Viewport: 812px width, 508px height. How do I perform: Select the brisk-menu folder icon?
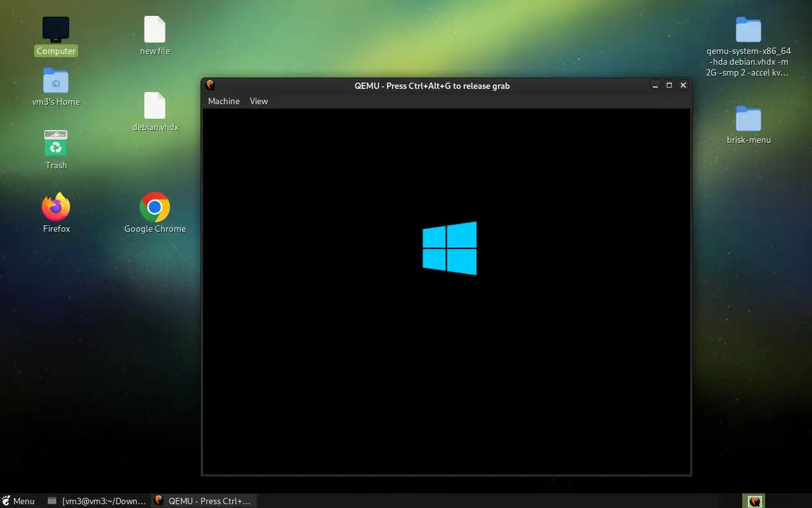[x=749, y=119]
